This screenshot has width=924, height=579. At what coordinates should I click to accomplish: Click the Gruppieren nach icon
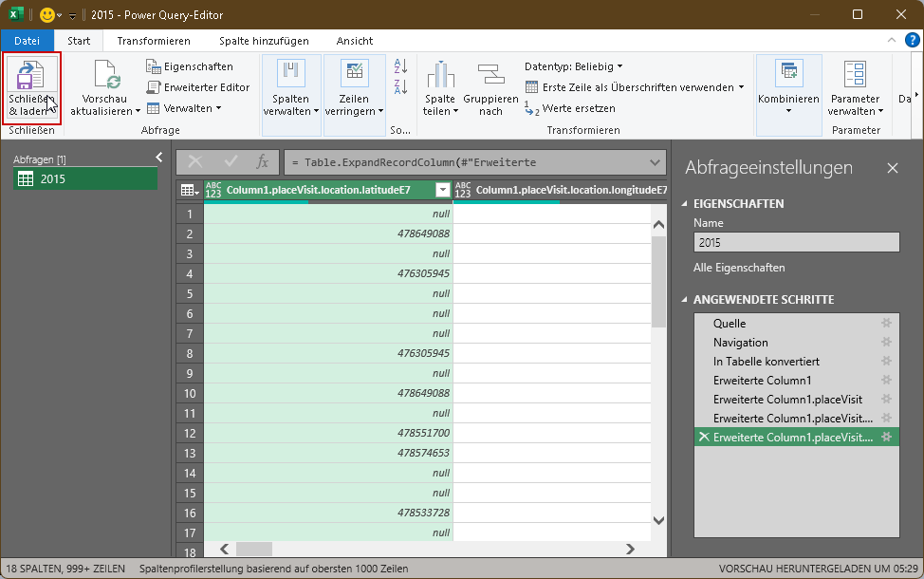coord(490,76)
